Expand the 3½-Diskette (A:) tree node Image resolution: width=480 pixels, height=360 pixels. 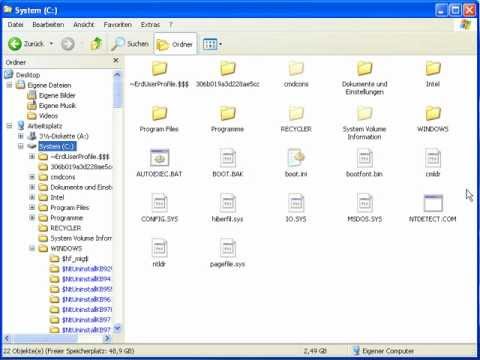[x=21, y=136]
